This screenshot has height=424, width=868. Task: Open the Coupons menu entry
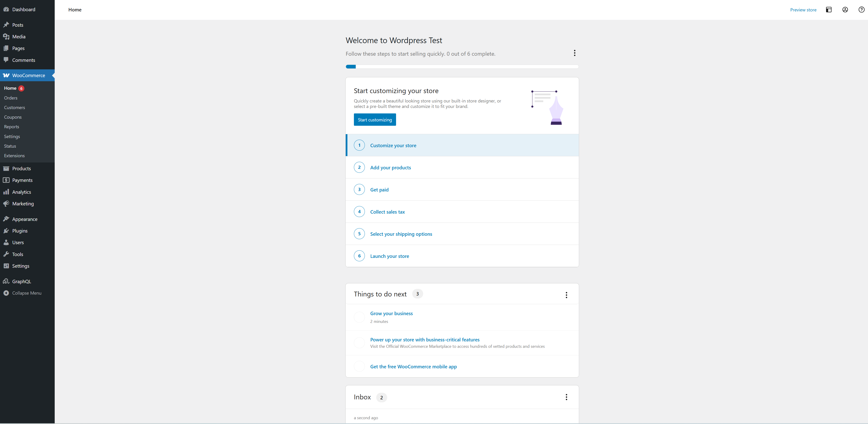(x=13, y=117)
